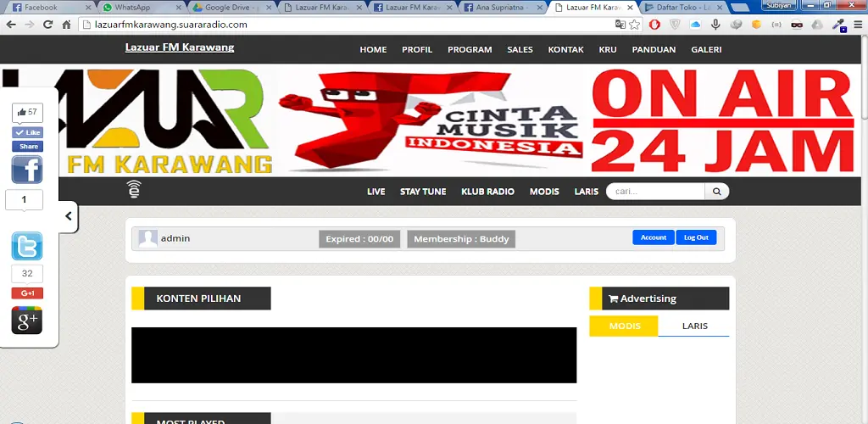
Task: Click the search magnifier button
Action: [717, 192]
